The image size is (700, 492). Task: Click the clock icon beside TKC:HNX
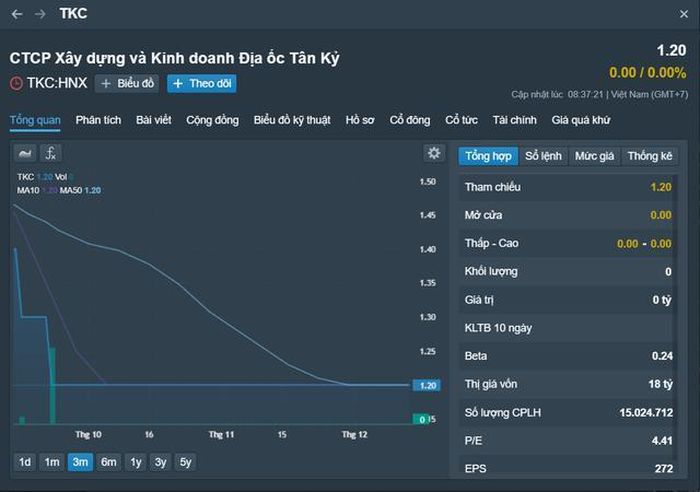tap(16, 84)
